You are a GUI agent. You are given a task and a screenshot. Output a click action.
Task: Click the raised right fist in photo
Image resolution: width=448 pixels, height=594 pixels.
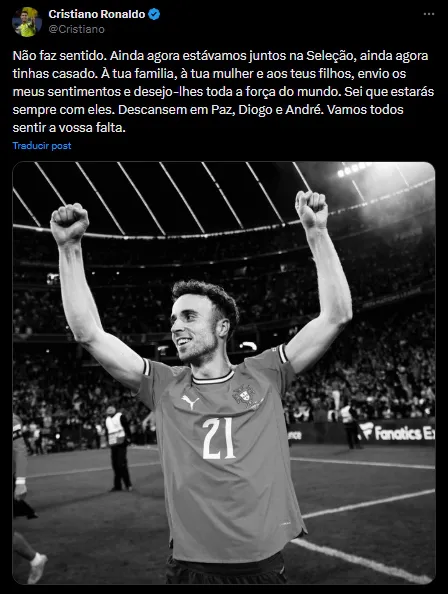click(x=311, y=209)
